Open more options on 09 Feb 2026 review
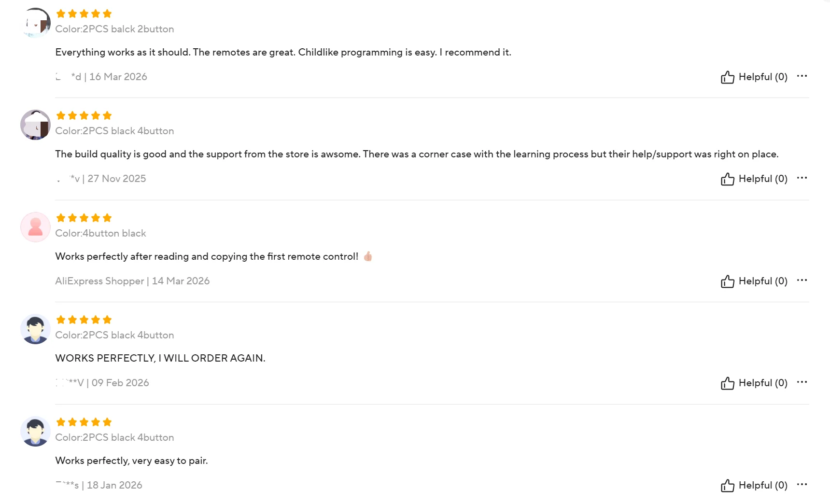830x504 pixels. (802, 382)
